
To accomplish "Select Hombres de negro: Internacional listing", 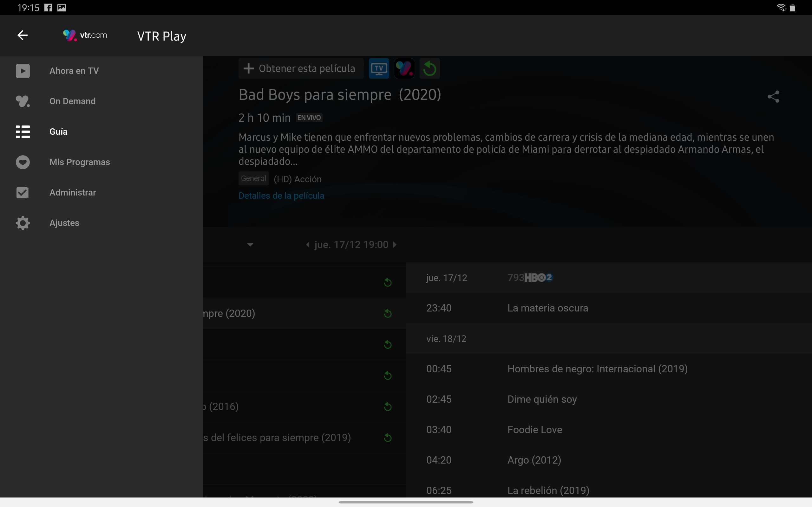I will 597,369.
